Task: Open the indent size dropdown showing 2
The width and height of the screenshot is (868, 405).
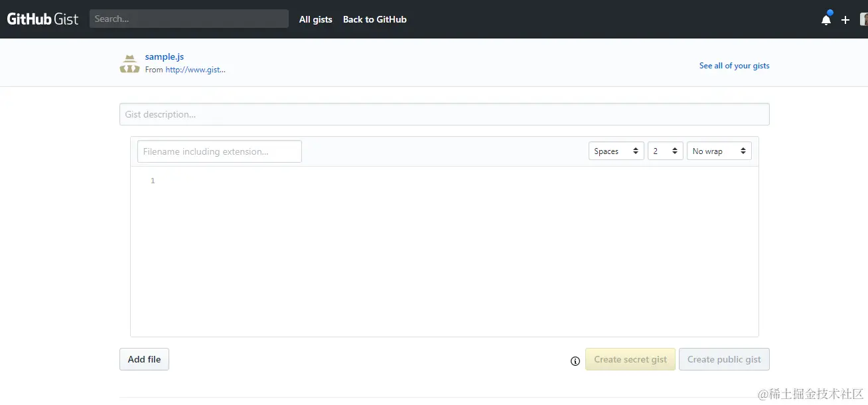Action: pos(665,151)
